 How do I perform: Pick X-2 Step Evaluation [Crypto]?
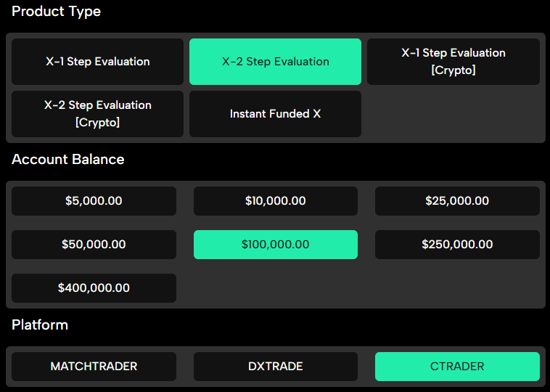(97, 114)
